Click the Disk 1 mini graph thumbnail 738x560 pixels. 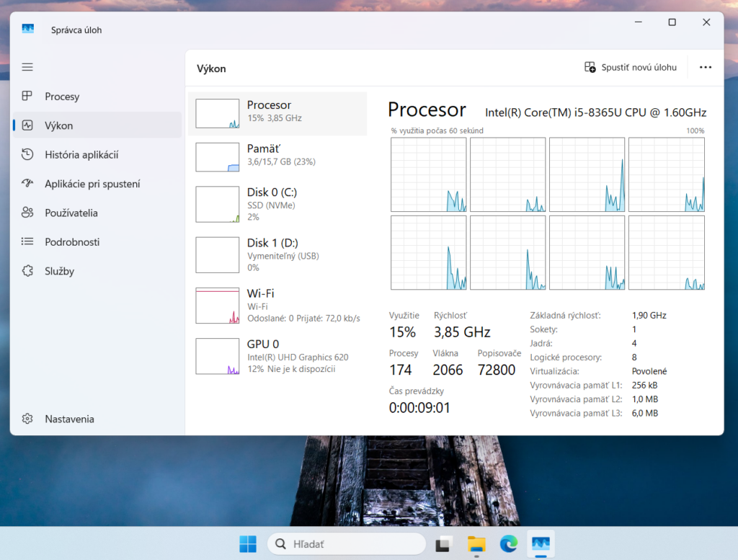(x=217, y=255)
